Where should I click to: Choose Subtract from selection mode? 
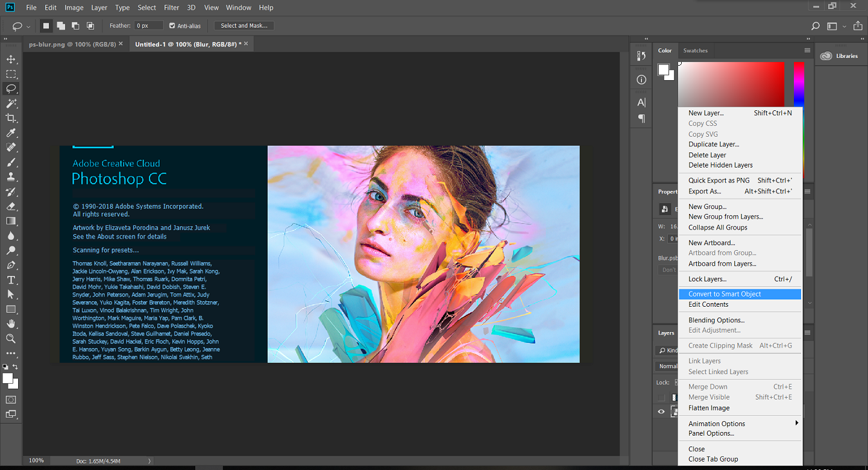coord(75,26)
